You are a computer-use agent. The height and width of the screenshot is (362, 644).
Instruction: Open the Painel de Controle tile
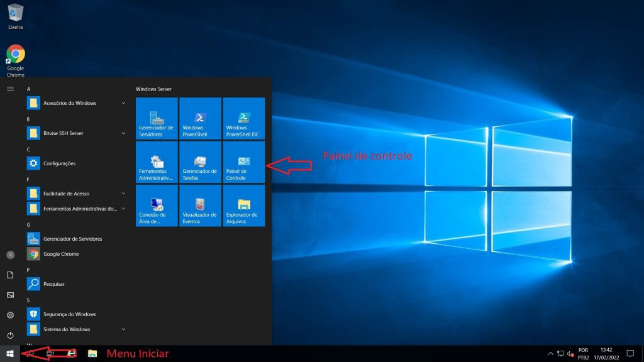[x=243, y=162]
